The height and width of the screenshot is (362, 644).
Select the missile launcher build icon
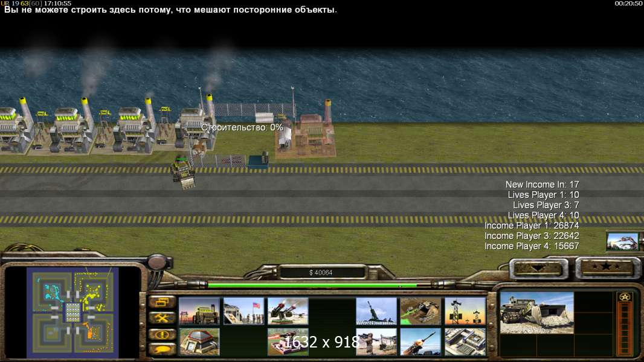click(420, 341)
